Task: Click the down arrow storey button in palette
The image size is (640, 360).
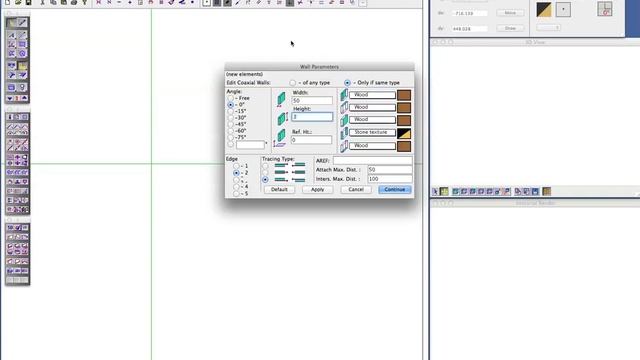Action: (10, 98)
